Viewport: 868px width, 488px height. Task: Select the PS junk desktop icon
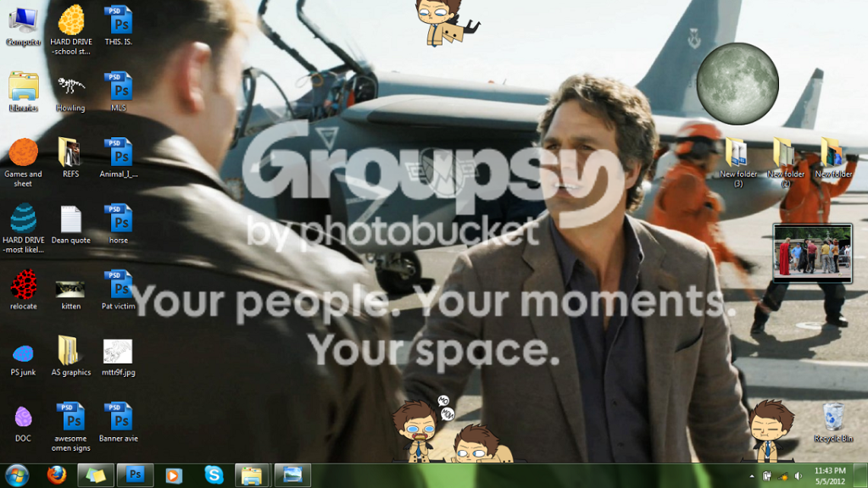point(23,359)
